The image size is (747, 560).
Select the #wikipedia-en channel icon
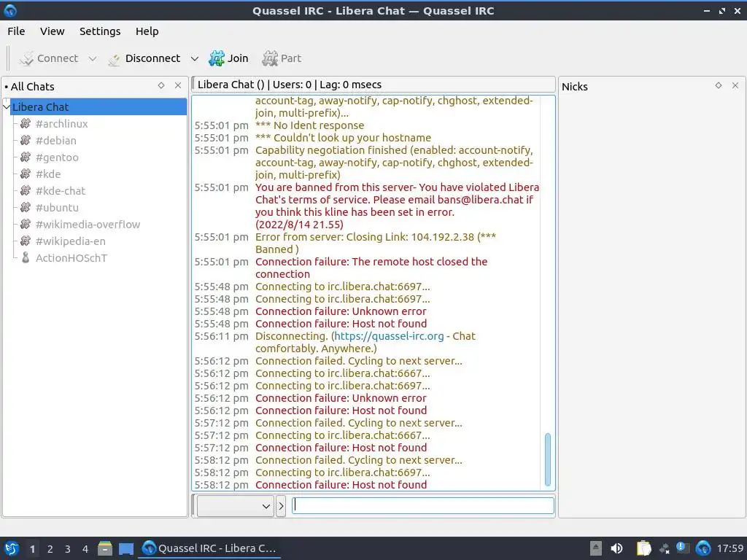(x=26, y=241)
